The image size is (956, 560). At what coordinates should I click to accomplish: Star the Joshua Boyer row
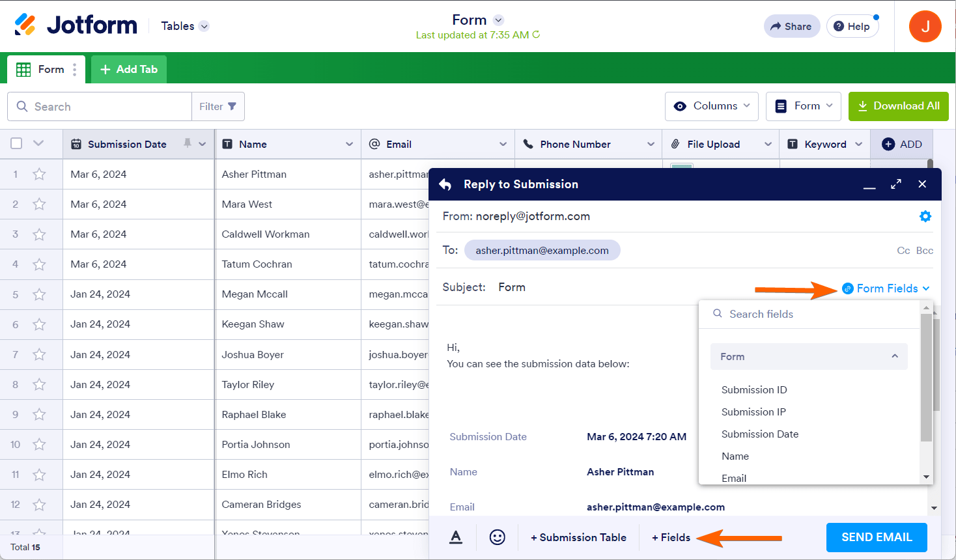point(40,354)
